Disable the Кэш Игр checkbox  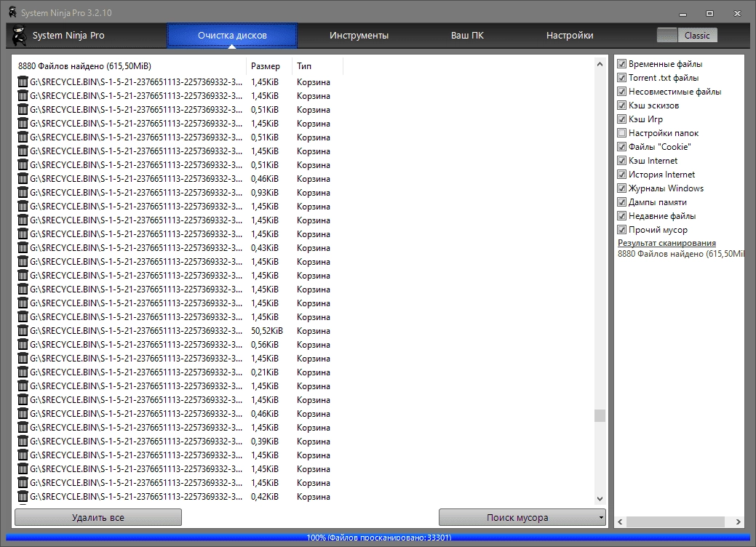point(622,119)
